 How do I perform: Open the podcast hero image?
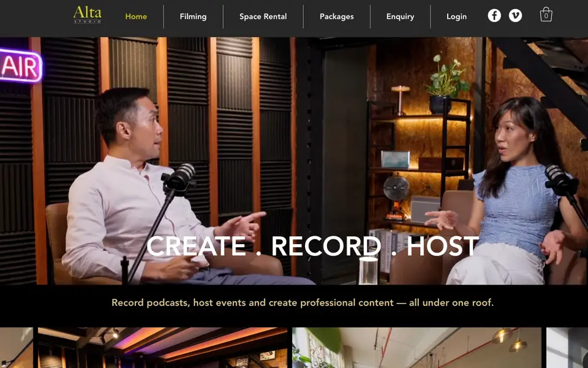click(x=294, y=161)
